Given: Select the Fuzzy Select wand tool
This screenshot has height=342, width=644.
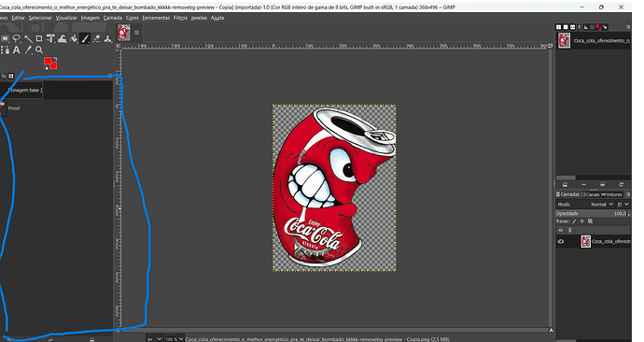Looking at the screenshot, I should pyautogui.click(x=28, y=38).
